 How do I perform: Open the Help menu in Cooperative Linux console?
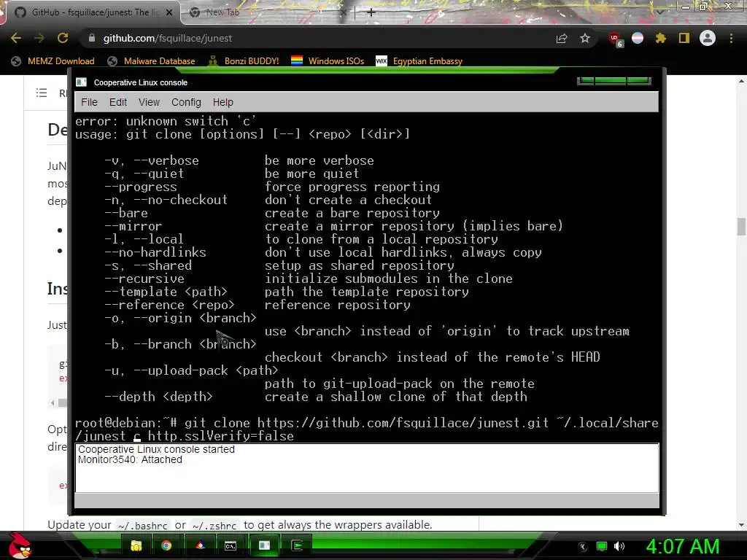pos(223,102)
